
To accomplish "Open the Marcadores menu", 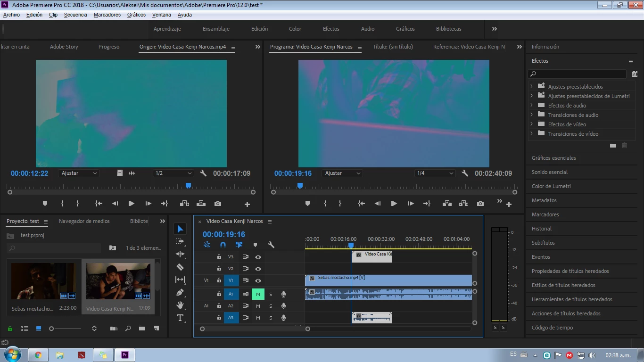I will click(x=107, y=15).
